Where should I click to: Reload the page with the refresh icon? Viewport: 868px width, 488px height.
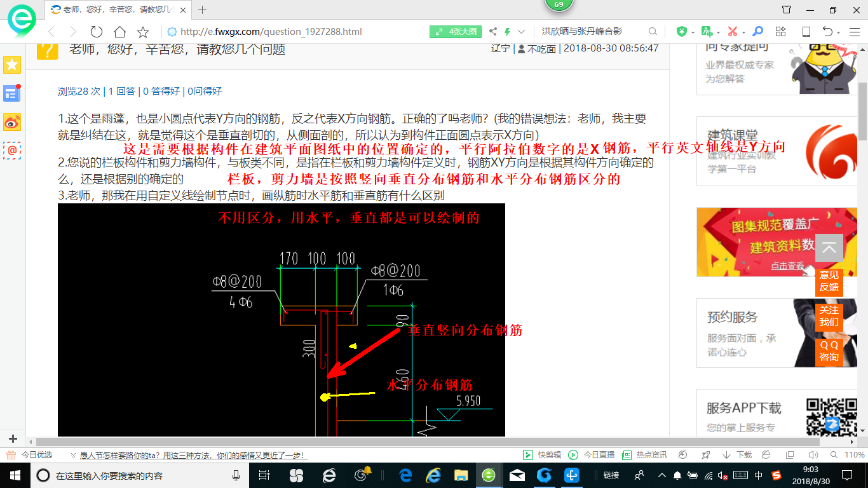pyautogui.click(x=97, y=32)
